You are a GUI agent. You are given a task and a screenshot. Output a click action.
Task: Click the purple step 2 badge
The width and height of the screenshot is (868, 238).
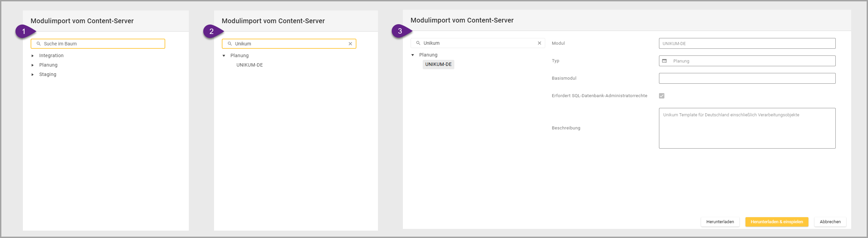tap(212, 31)
